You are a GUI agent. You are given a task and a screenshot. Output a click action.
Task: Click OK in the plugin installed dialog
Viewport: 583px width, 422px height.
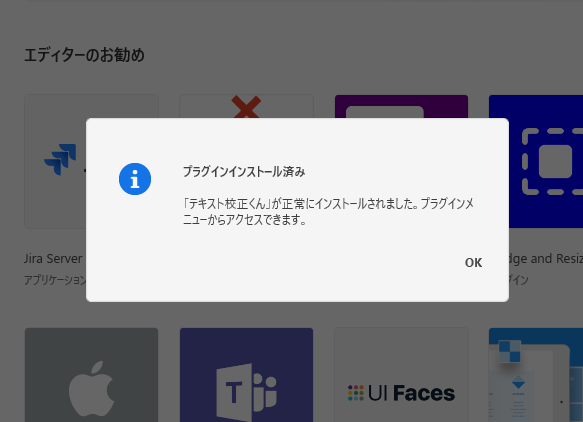[x=473, y=262]
